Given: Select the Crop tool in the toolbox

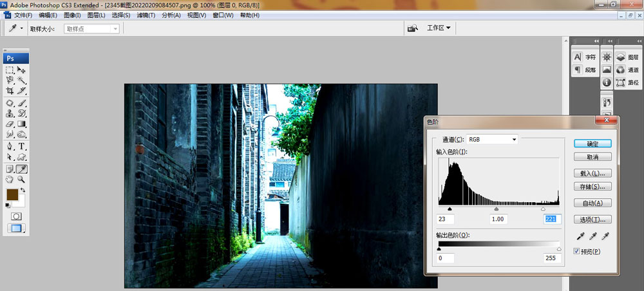Looking at the screenshot, I should (x=10, y=91).
